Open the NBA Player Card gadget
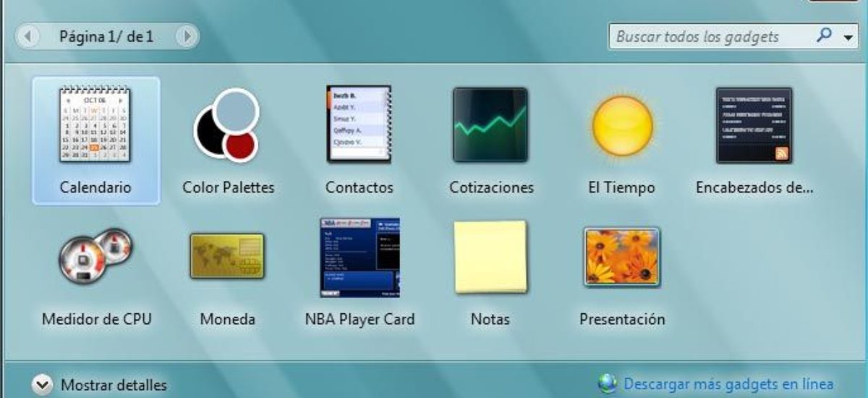Viewport: 868px width, 398px height. [359, 257]
